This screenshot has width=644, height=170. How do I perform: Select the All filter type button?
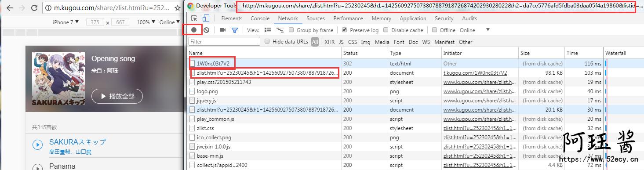[315, 42]
